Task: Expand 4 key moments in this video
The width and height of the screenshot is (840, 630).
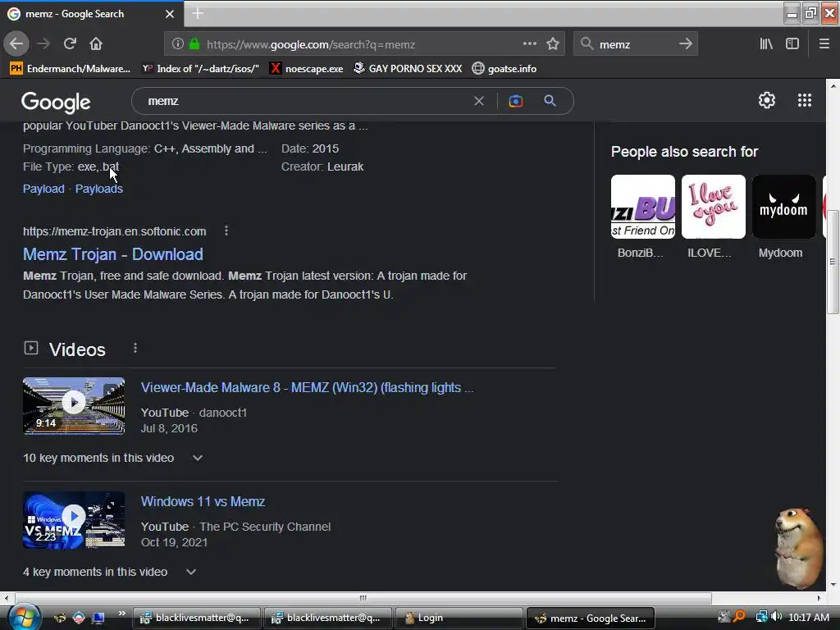Action: pyautogui.click(x=190, y=572)
